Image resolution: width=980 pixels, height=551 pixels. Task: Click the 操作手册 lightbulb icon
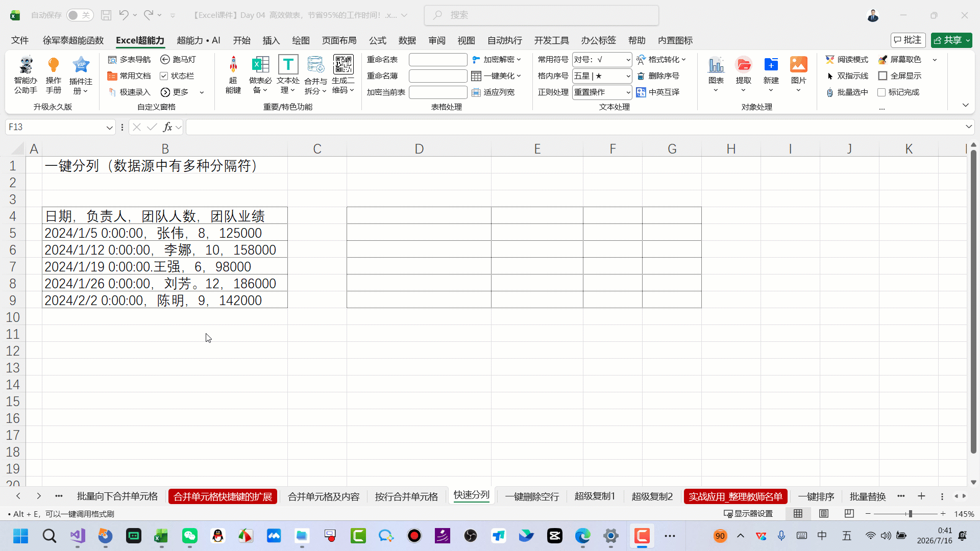pos(54,75)
